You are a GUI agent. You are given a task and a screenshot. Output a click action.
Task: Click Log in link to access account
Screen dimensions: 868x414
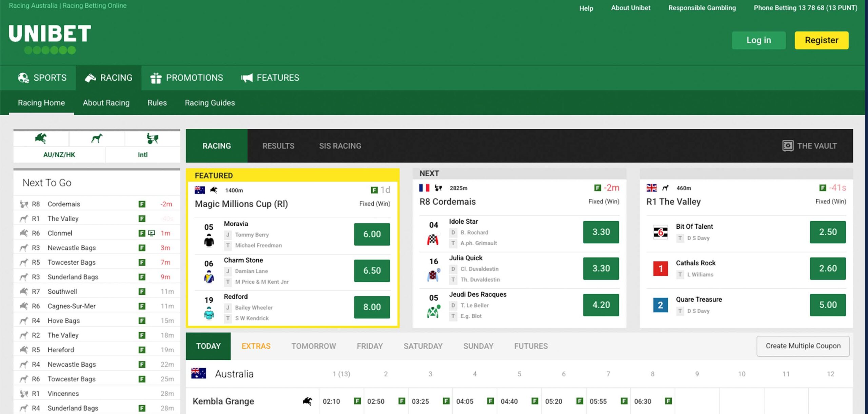[x=758, y=40]
